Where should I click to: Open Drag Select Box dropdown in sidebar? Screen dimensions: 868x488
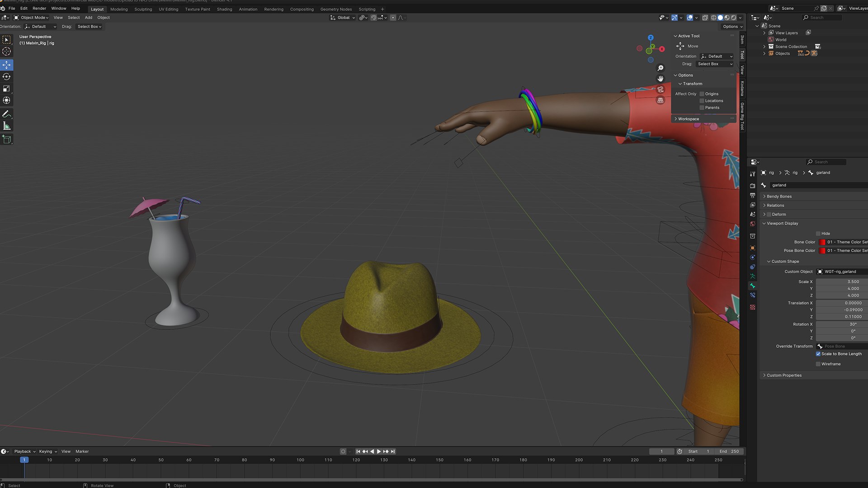pos(715,64)
